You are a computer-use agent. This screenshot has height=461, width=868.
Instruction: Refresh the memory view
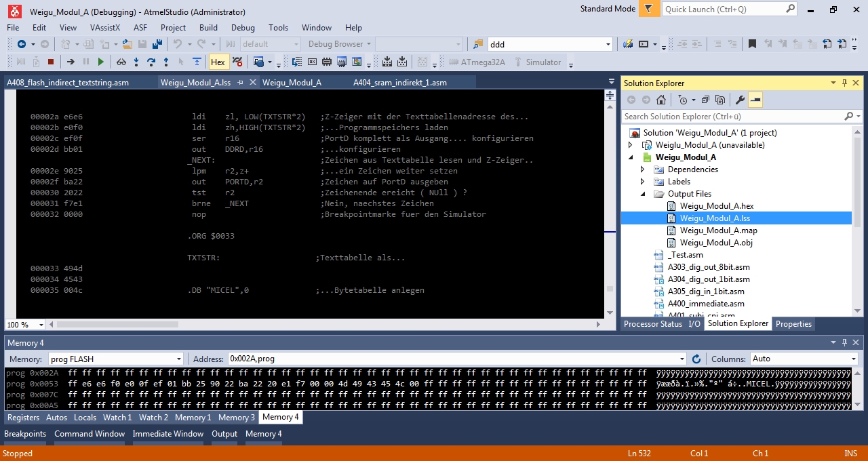coord(696,359)
